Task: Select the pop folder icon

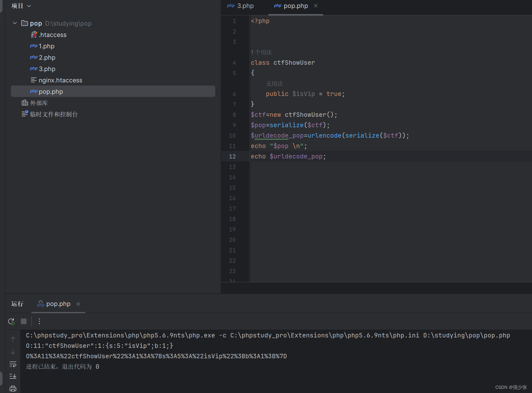Action: coord(25,23)
